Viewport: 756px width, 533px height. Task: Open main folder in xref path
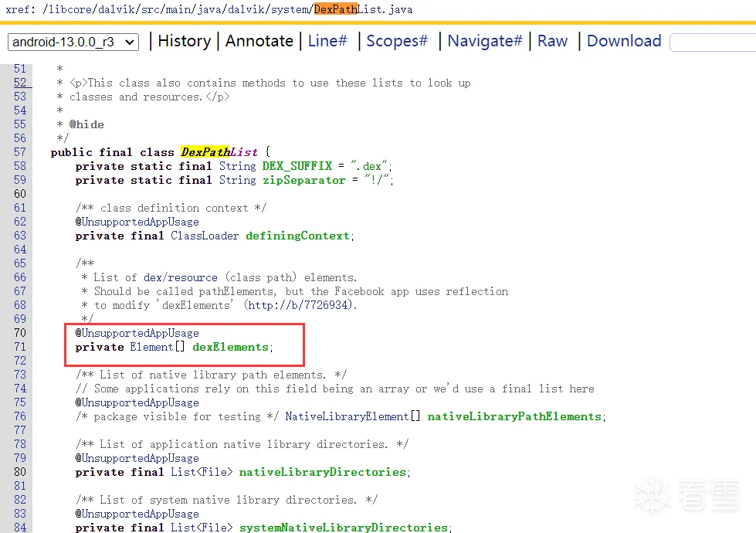click(178, 9)
